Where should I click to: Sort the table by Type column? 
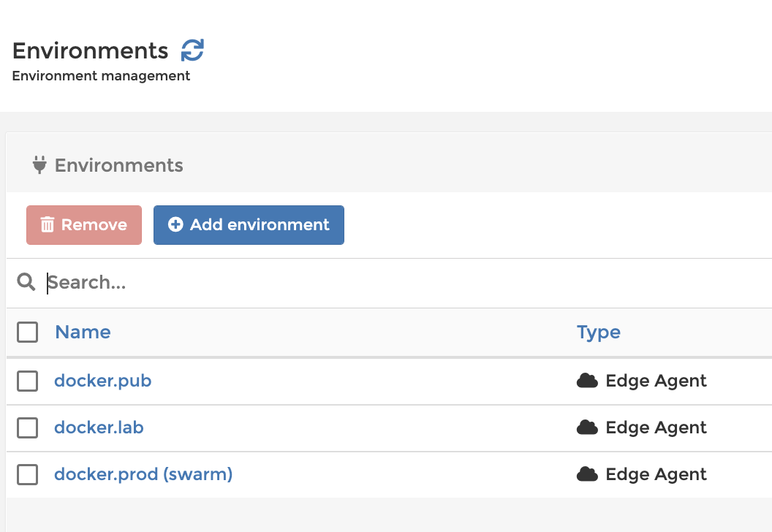(598, 332)
